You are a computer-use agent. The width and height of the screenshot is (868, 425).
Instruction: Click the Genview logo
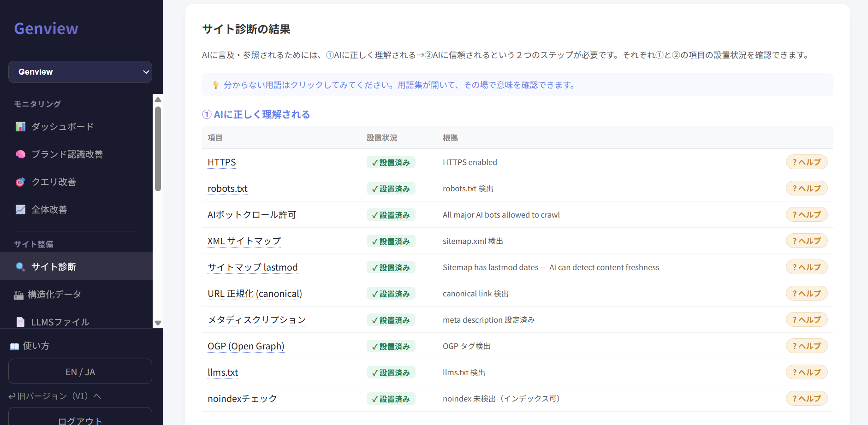(x=46, y=29)
